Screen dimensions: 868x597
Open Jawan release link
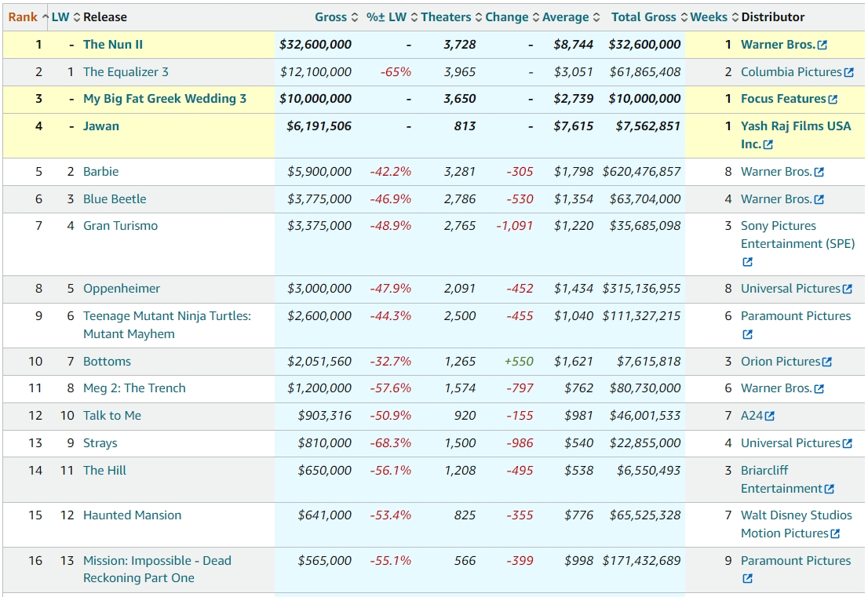[x=101, y=126]
